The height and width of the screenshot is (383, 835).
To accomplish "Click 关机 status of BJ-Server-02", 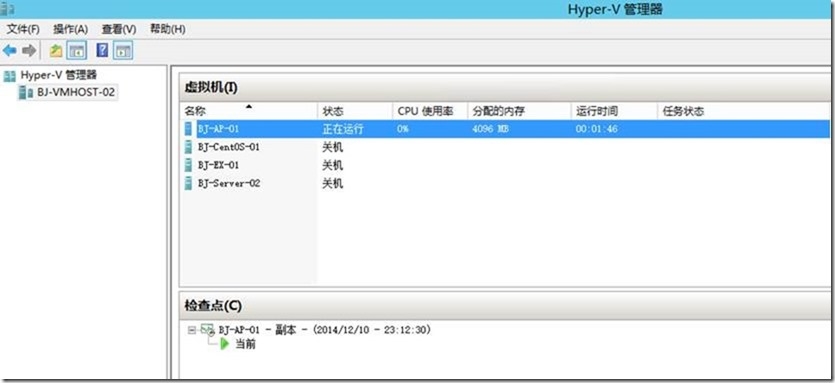I will [333, 184].
